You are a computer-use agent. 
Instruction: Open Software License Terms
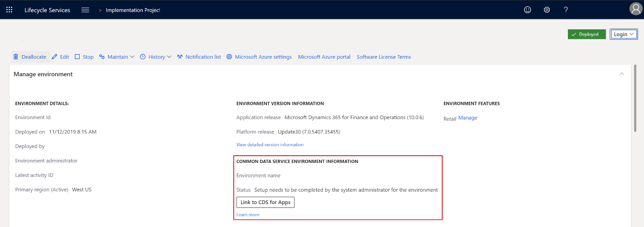pos(384,57)
